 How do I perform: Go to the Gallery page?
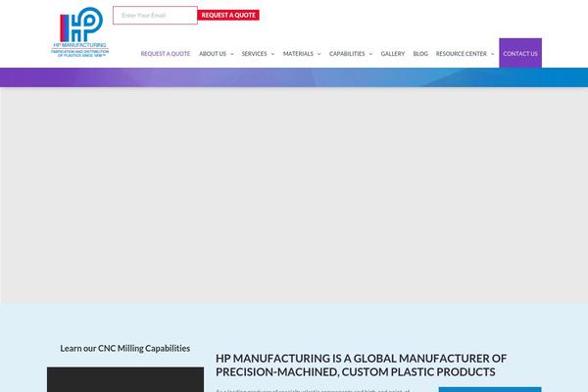393,54
